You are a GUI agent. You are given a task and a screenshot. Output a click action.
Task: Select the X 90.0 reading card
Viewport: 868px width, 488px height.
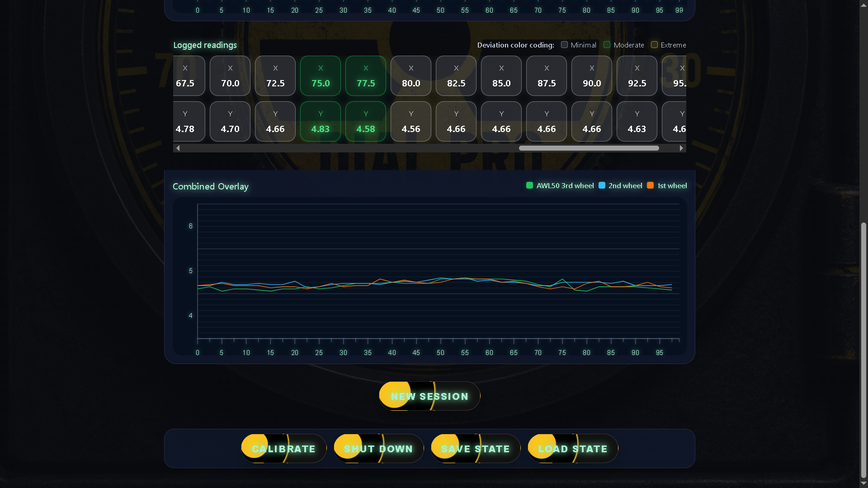pos(592,76)
